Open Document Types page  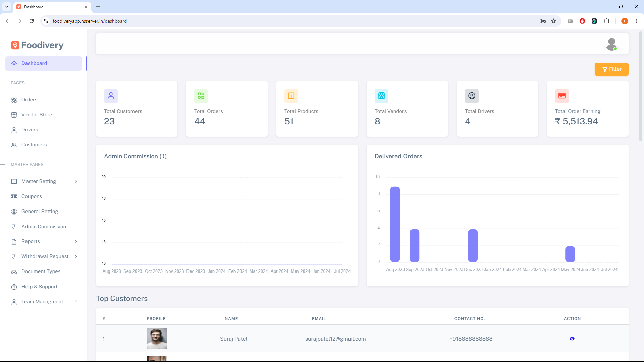(41, 271)
